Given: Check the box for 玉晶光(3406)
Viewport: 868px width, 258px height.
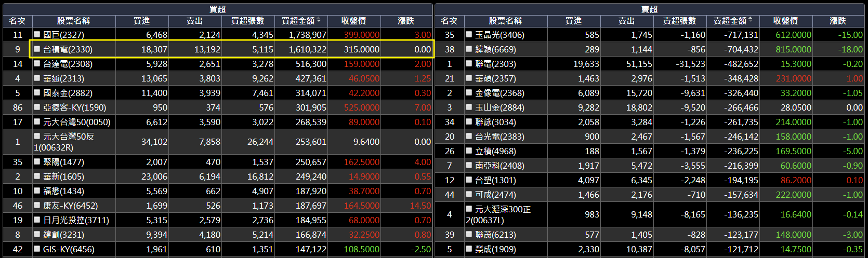Looking at the screenshot, I should point(469,34).
